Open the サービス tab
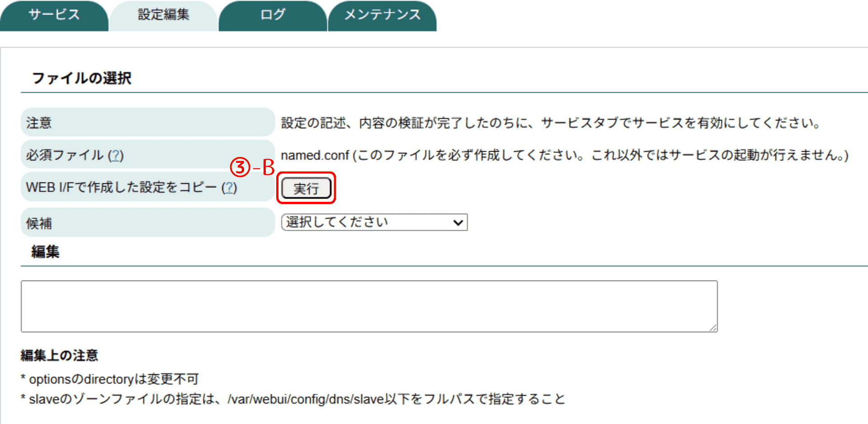 [x=54, y=15]
